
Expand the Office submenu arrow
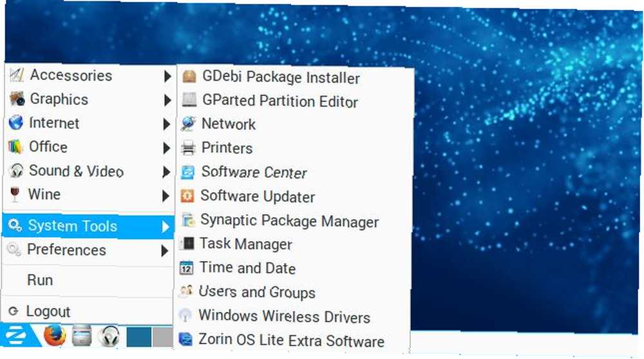(166, 148)
